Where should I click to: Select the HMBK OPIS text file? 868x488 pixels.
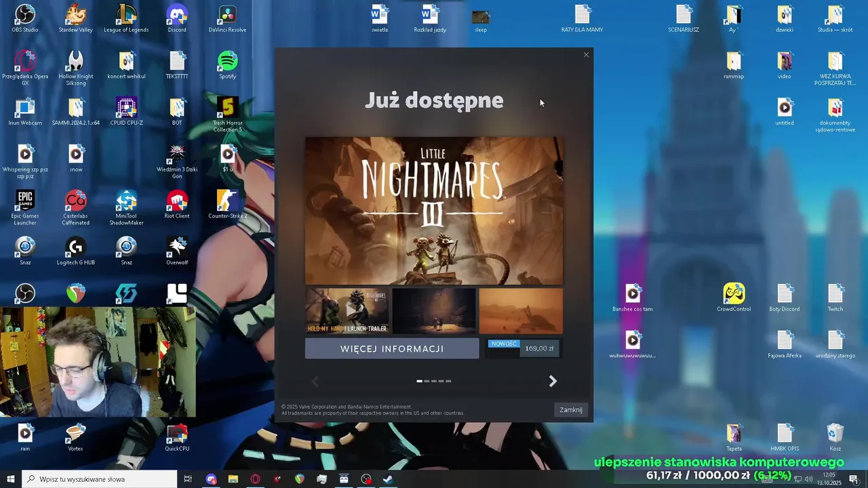pos(785,437)
